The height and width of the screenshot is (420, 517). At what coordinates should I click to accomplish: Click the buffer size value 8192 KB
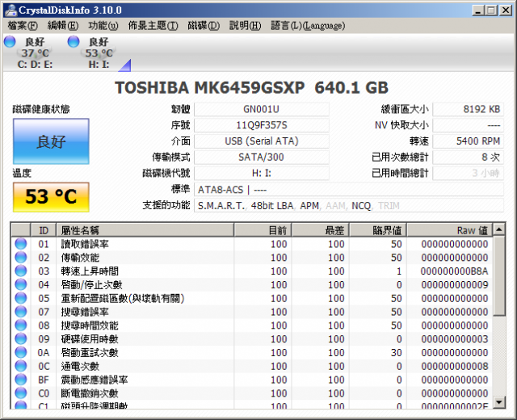(x=469, y=109)
